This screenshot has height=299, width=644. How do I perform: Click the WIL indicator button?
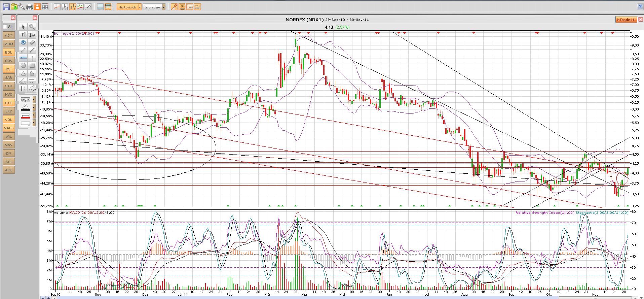point(9,136)
